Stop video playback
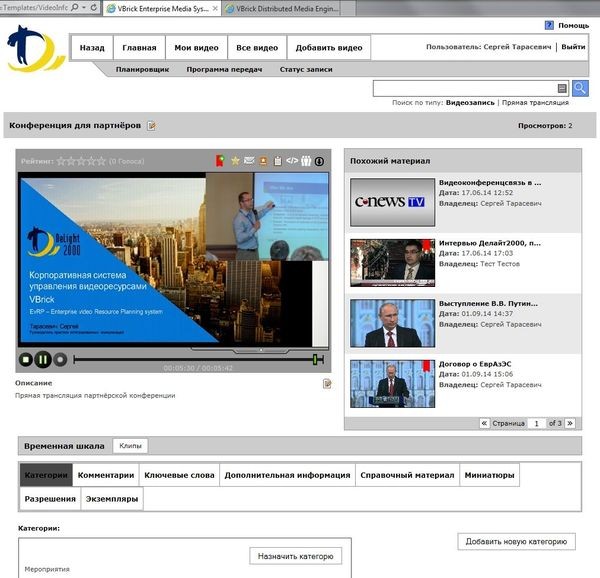 [26, 360]
